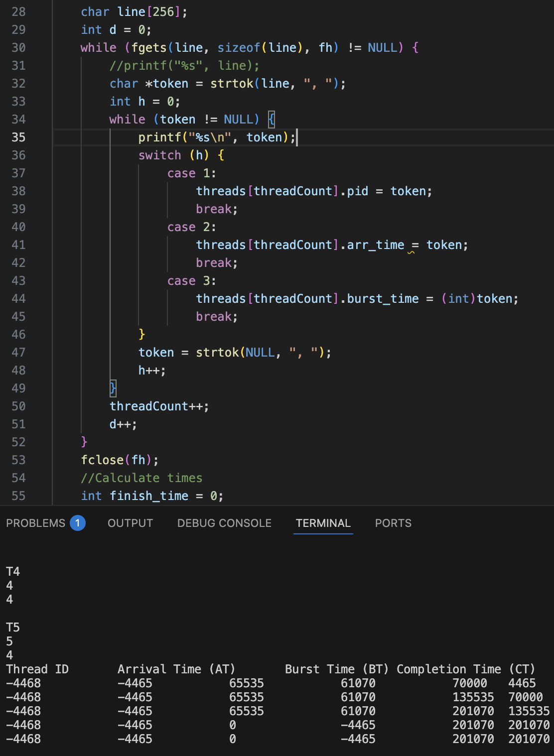Open the OUTPUT panel tab
The width and height of the screenshot is (554, 756).
tap(130, 523)
